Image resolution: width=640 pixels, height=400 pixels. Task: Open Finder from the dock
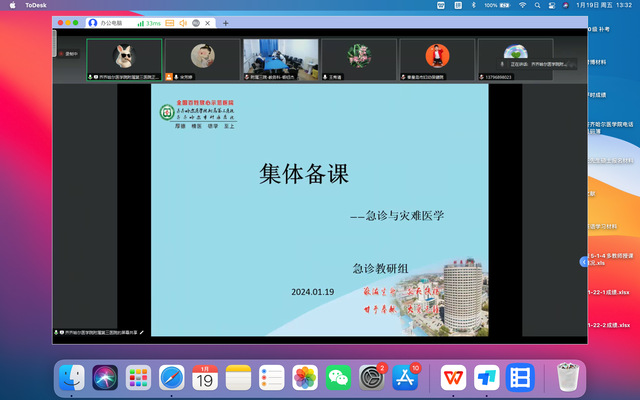pos(72,377)
